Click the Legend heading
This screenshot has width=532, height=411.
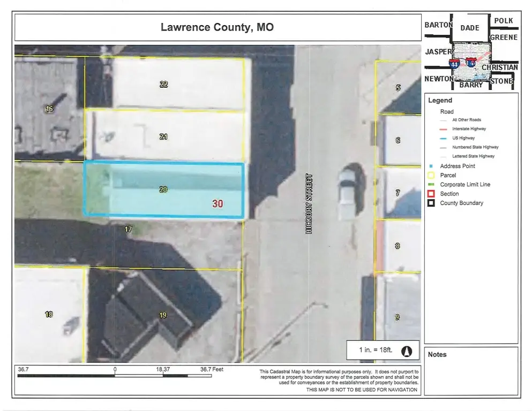pos(440,100)
